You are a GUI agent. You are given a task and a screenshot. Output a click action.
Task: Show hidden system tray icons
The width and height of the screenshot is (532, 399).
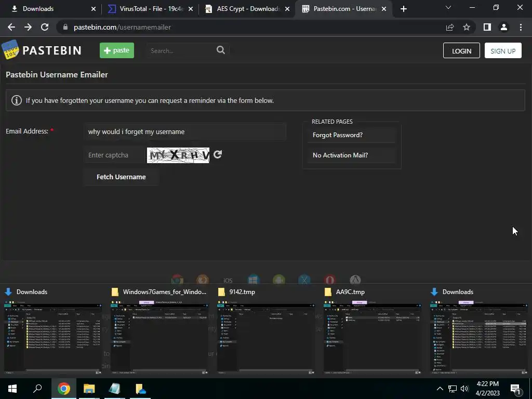pyautogui.click(x=440, y=389)
